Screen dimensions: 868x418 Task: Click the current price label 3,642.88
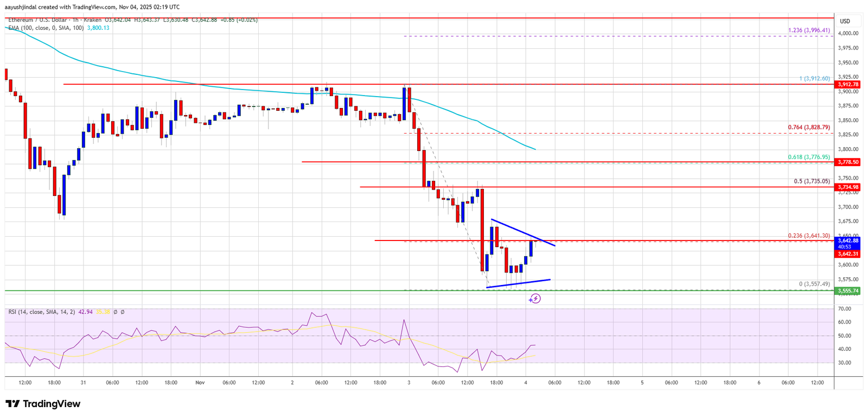click(x=848, y=240)
